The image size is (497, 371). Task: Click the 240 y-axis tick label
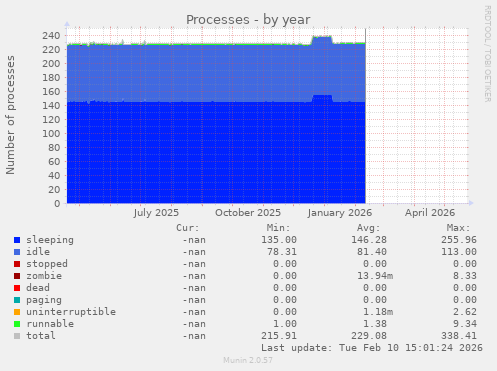click(51, 36)
